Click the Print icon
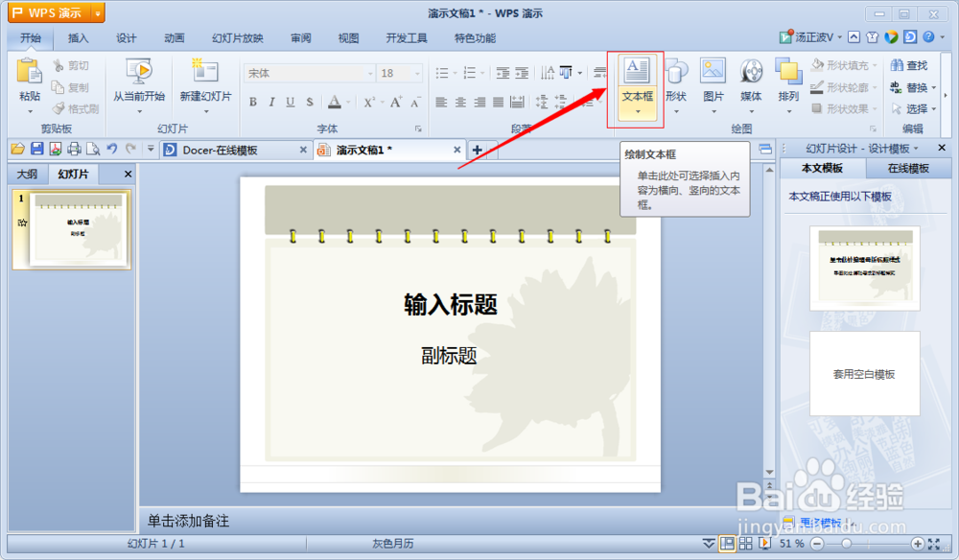Viewport: 959px width, 560px height. click(74, 149)
